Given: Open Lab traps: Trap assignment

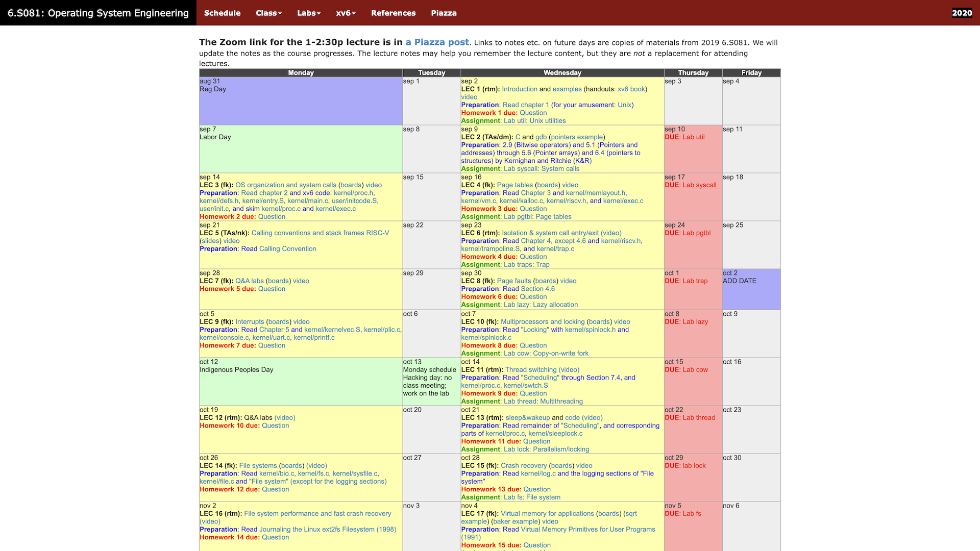Looking at the screenshot, I should [x=526, y=265].
